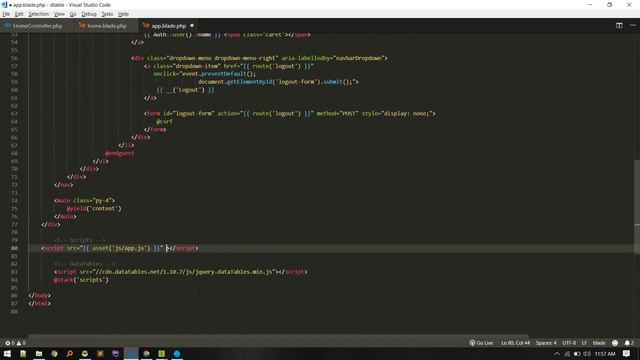Click the 11:57 AM taskbar clock
The image size is (640, 360).
(604, 353)
